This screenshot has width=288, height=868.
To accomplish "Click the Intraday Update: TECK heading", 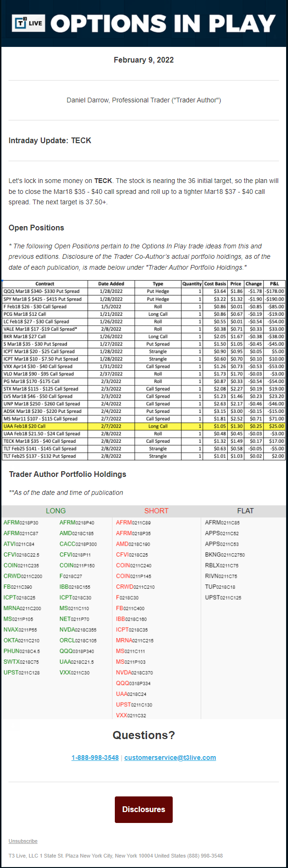I will [x=50, y=140].
